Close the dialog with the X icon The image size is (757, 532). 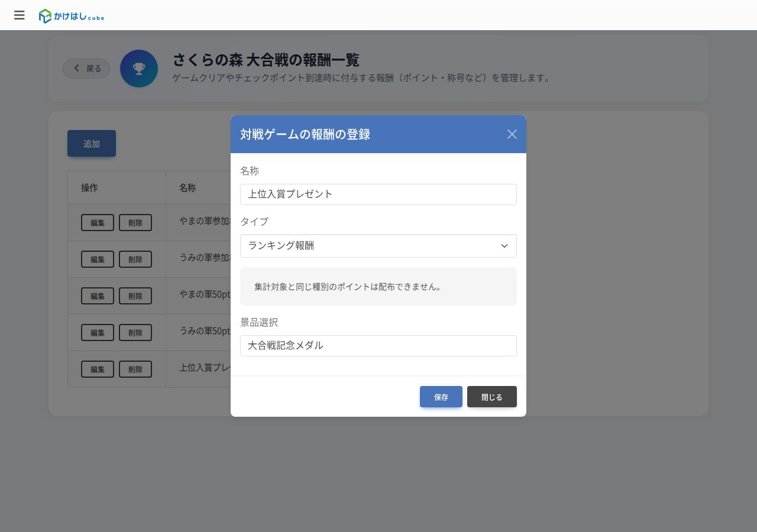pos(512,134)
